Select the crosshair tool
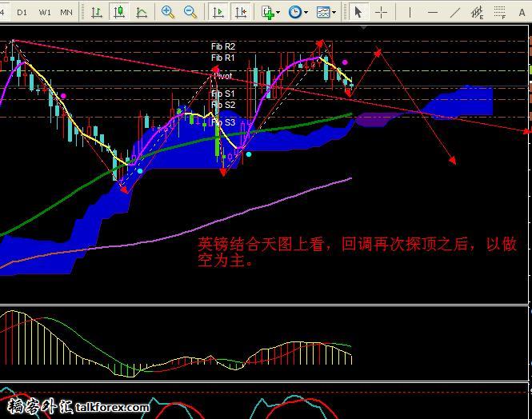Image resolution: width=532 pixels, height=419 pixels. tap(382, 12)
